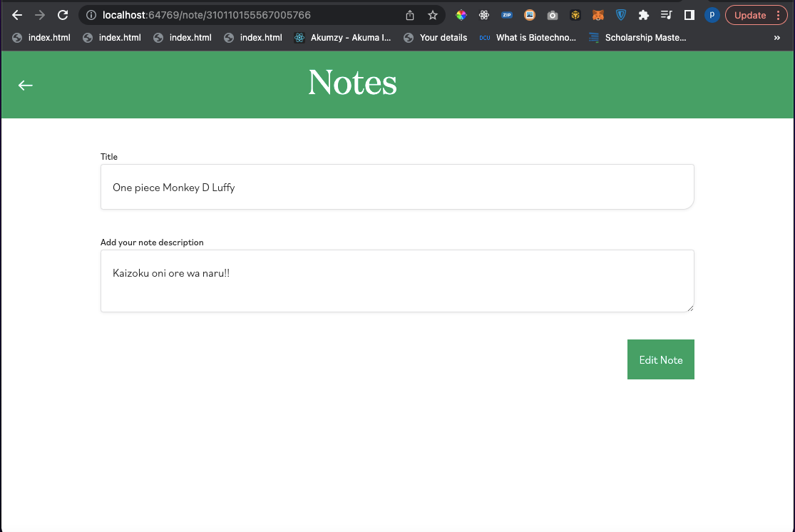Click the note description text area

pyautogui.click(x=397, y=281)
